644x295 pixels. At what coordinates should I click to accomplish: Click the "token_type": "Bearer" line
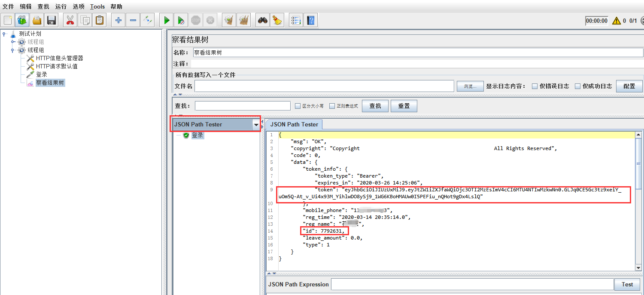349,176
